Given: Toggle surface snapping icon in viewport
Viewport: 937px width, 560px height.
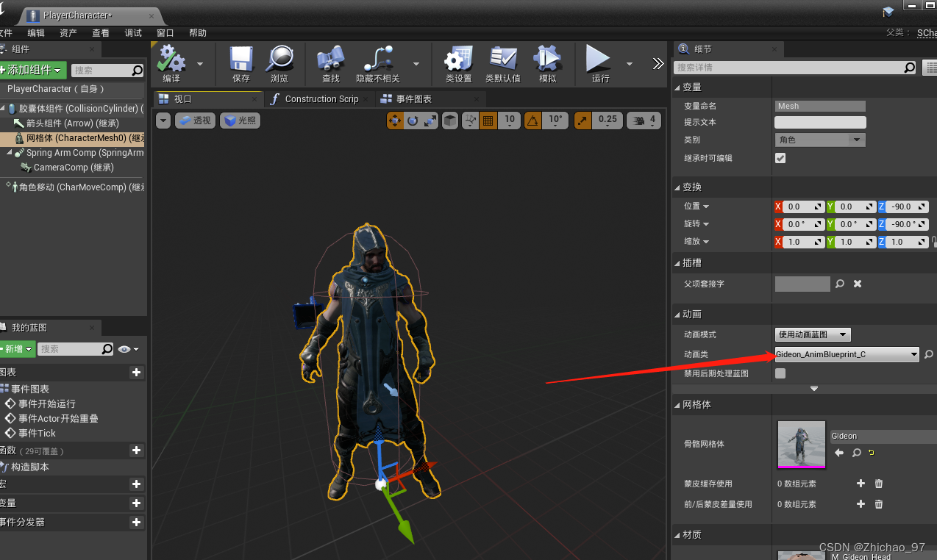Looking at the screenshot, I should click(471, 121).
